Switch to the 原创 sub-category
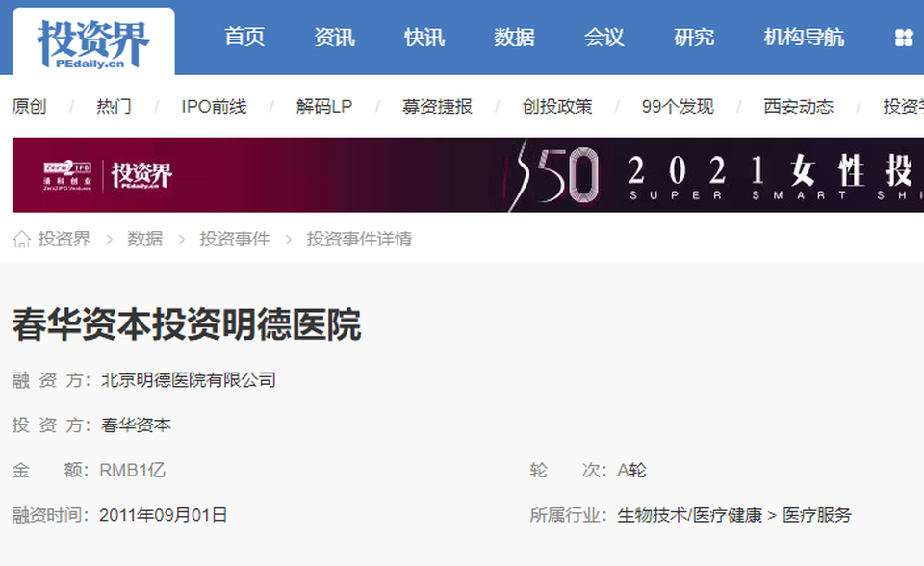Image resolution: width=924 pixels, height=566 pixels. pos(29,107)
